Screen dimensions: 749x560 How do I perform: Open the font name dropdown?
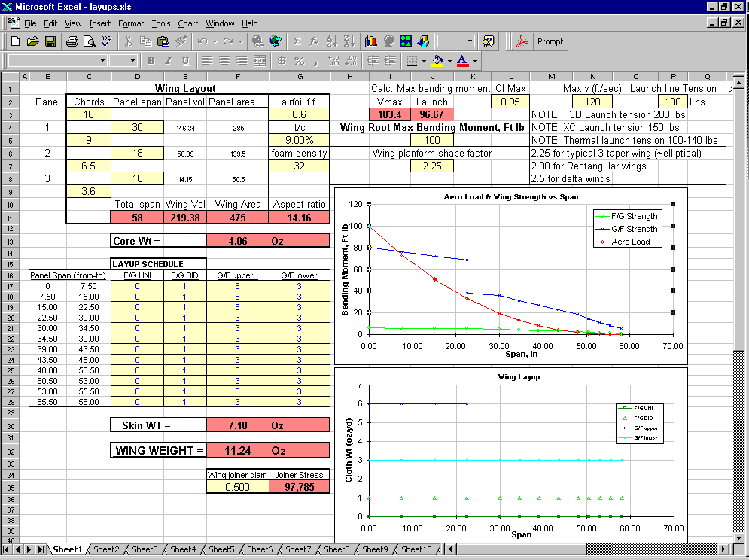click(x=102, y=61)
